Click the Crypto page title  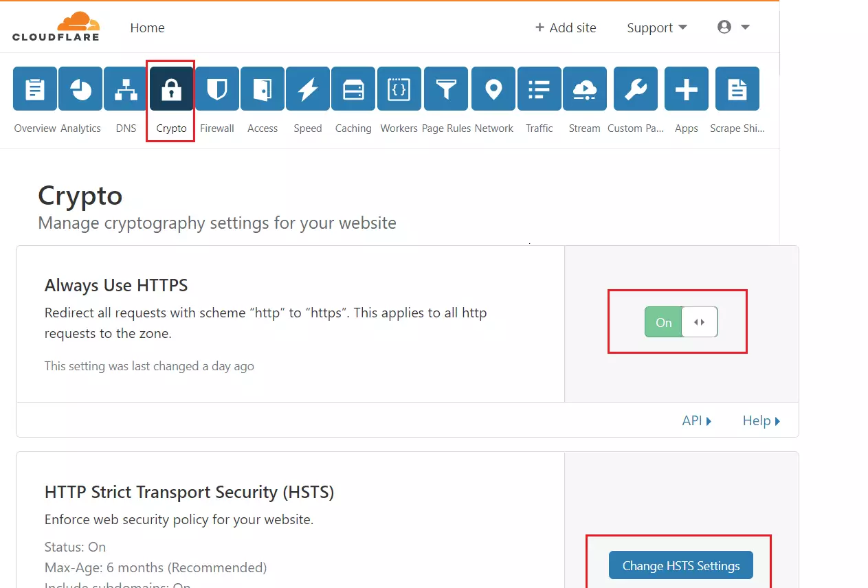tap(80, 196)
